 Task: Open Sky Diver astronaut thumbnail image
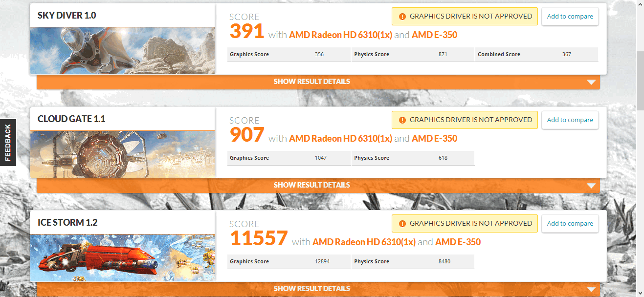[122, 51]
